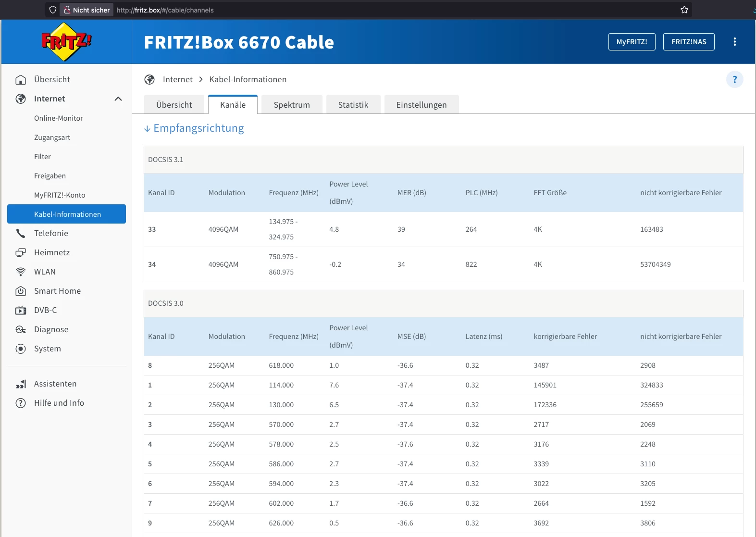Click the browser address bar URL
The width and height of the screenshot is (756, 537).
165,10
